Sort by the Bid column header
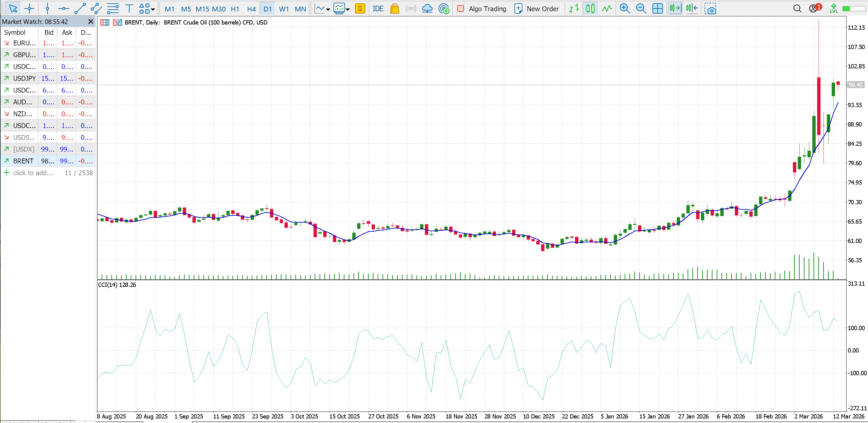This screenshot has width=868, height=423. [48, 32]
